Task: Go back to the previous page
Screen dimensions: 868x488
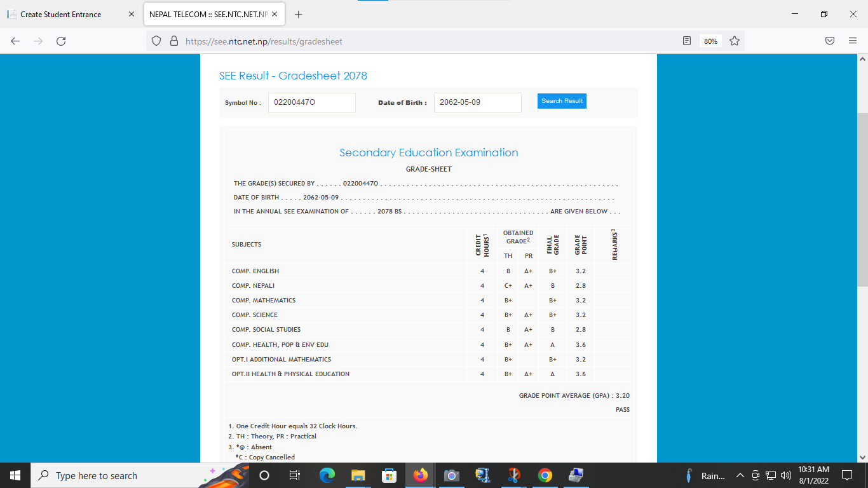Action: [15, 41]
